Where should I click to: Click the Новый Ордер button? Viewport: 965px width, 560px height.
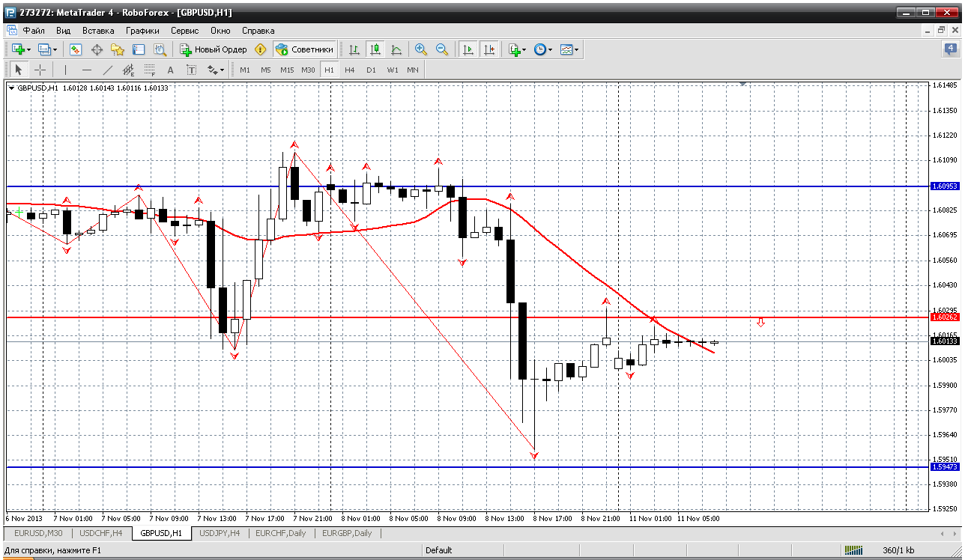[x=214, y=49]
